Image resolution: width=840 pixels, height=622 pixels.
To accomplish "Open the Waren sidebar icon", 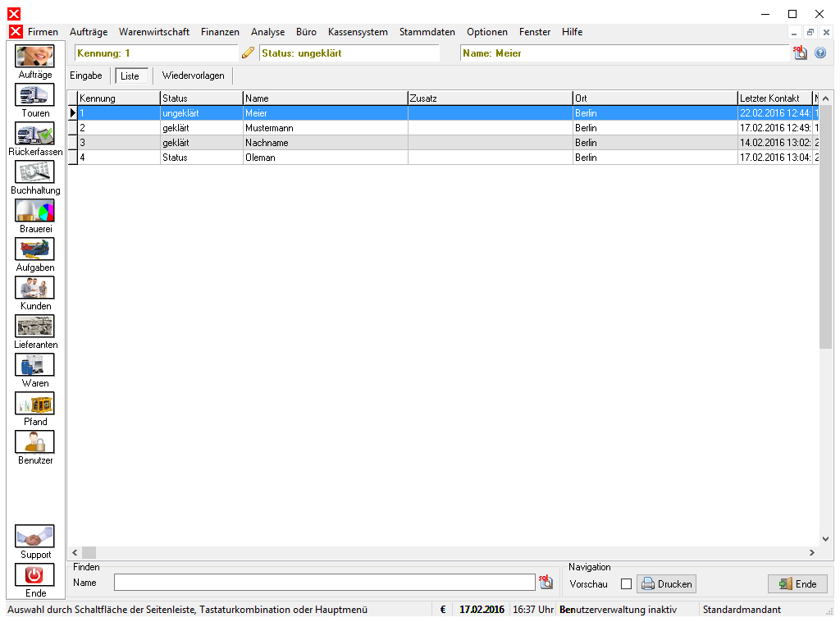I will [x=34, y=365].
